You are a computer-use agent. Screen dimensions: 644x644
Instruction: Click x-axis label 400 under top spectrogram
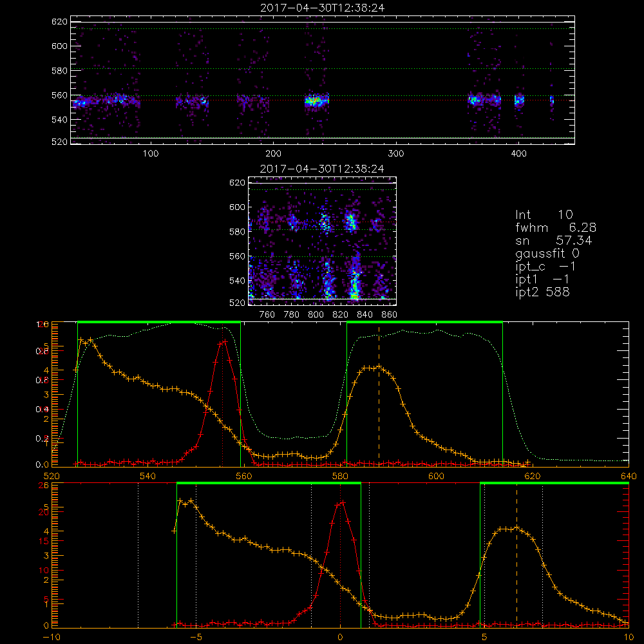point(518,154)
